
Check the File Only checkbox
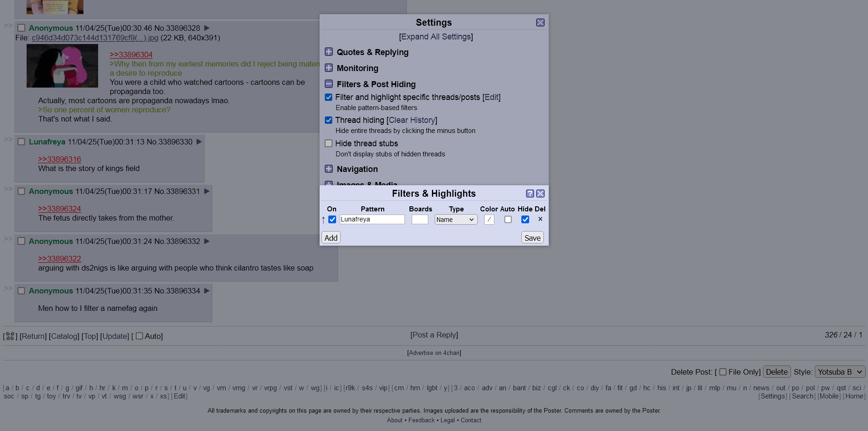[723, 372]
